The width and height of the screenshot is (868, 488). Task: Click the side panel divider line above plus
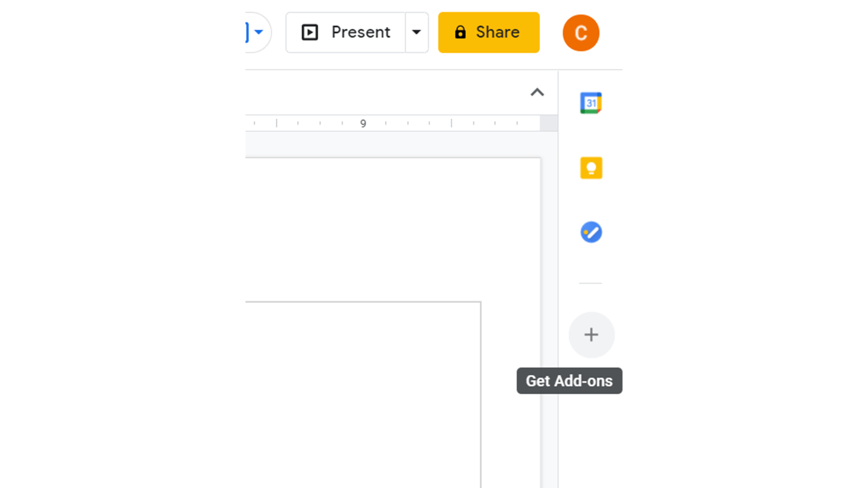click(x=590, y=283)
